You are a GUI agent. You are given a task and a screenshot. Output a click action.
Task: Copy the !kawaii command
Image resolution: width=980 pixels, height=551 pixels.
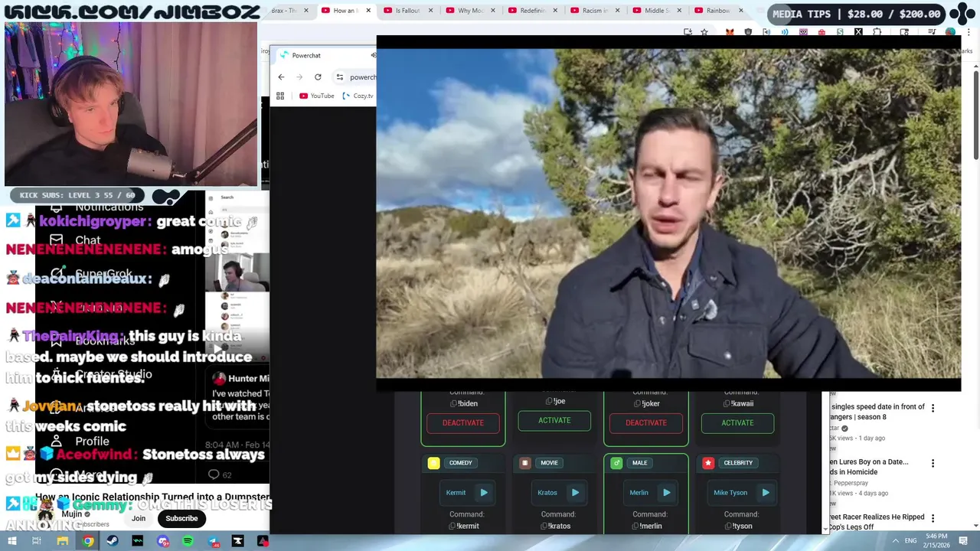pos(727,403)
